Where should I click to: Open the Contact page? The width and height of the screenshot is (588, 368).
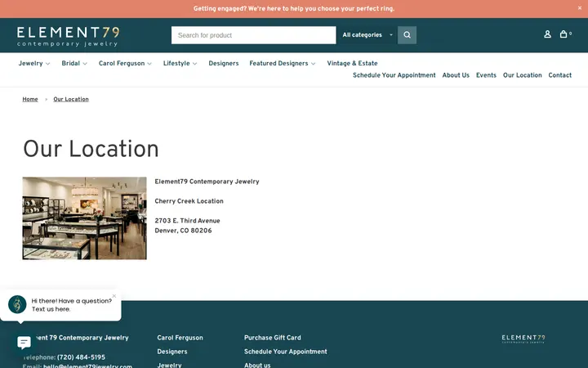coord(560,75)
